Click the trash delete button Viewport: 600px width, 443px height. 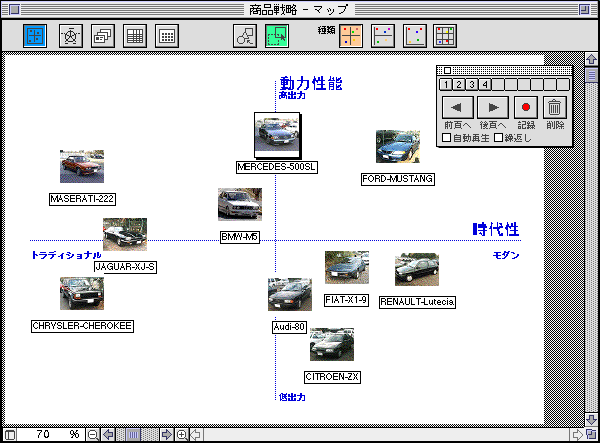554,107
